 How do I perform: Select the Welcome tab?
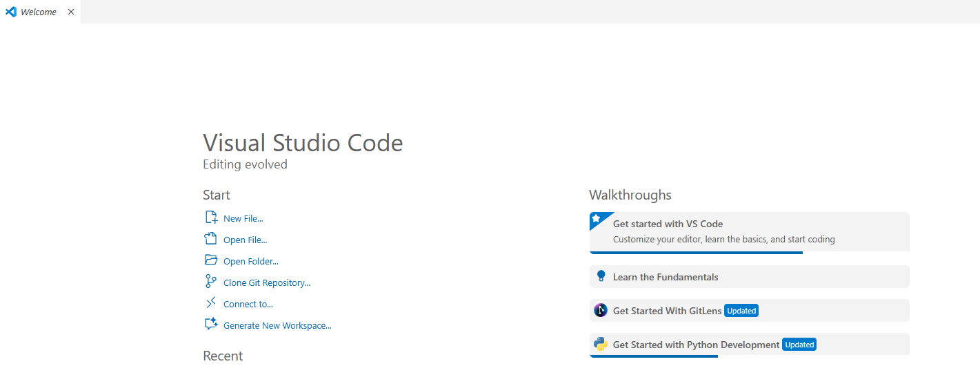tap(40, 12)
